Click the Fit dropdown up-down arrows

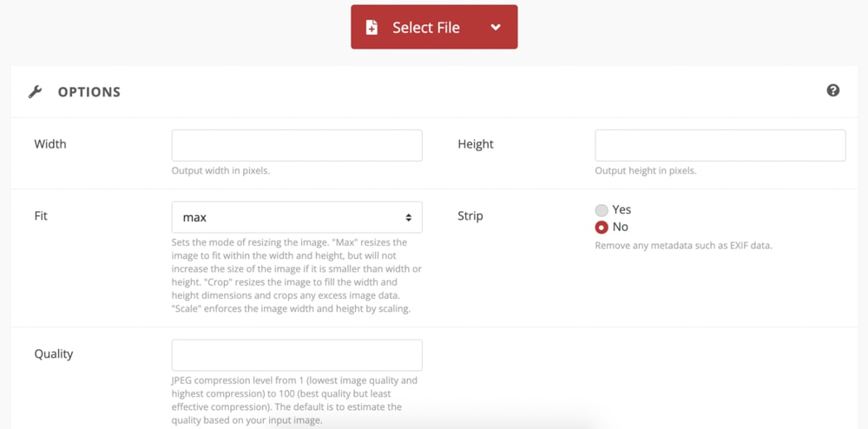(x=408, y=218)
